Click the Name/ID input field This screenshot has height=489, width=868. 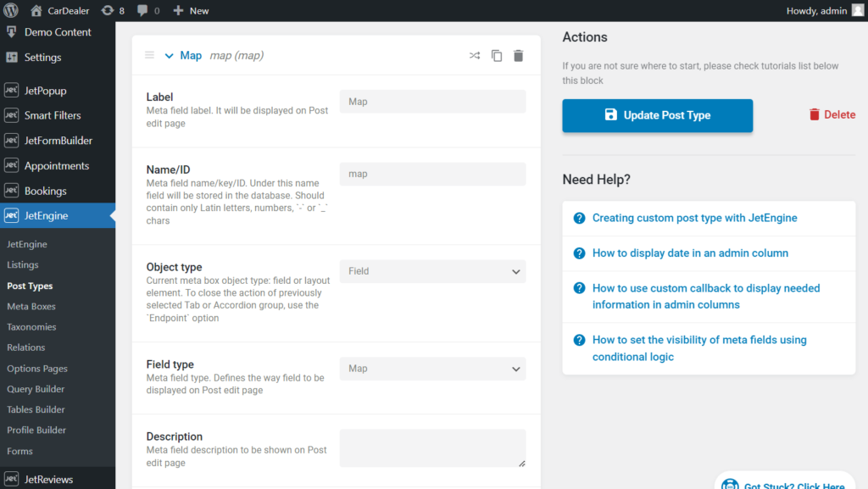[x=433, y=175]
